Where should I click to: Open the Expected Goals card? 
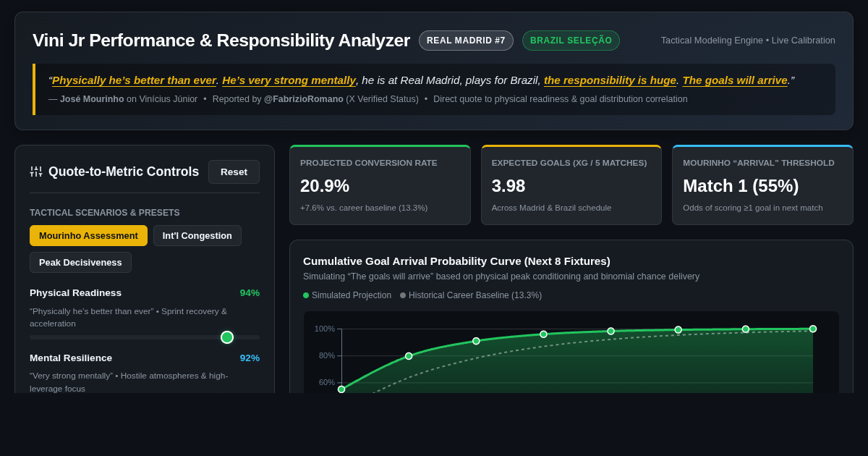[571, 185]
